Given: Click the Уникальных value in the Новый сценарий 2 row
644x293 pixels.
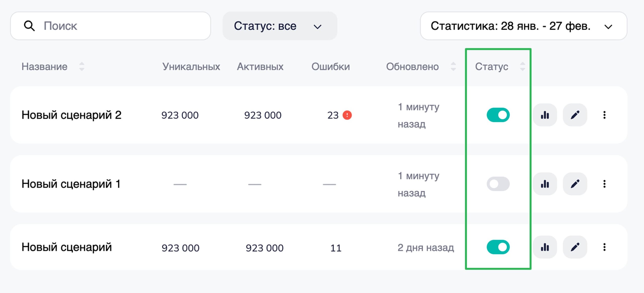Looking at the screenshot, I should [180, 115].
